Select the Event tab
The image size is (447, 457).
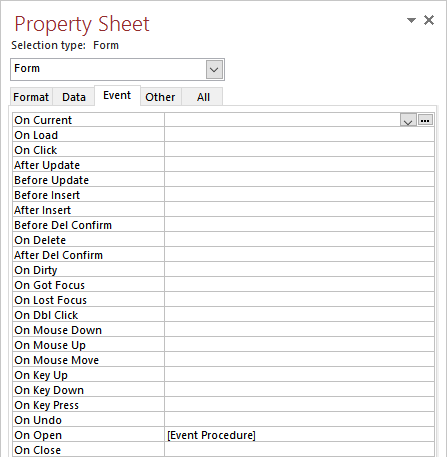(x=117, y=95)
